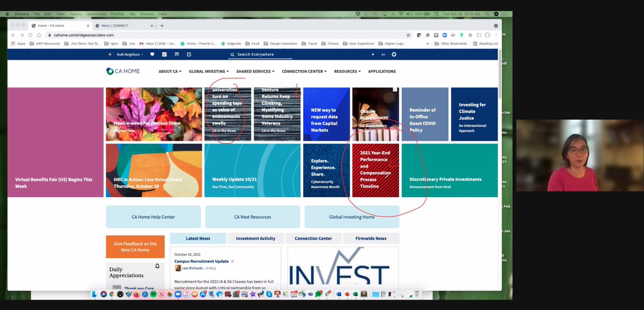Click the browser back arrow
This screenshot has height=310, width=644.
(13, 35)
